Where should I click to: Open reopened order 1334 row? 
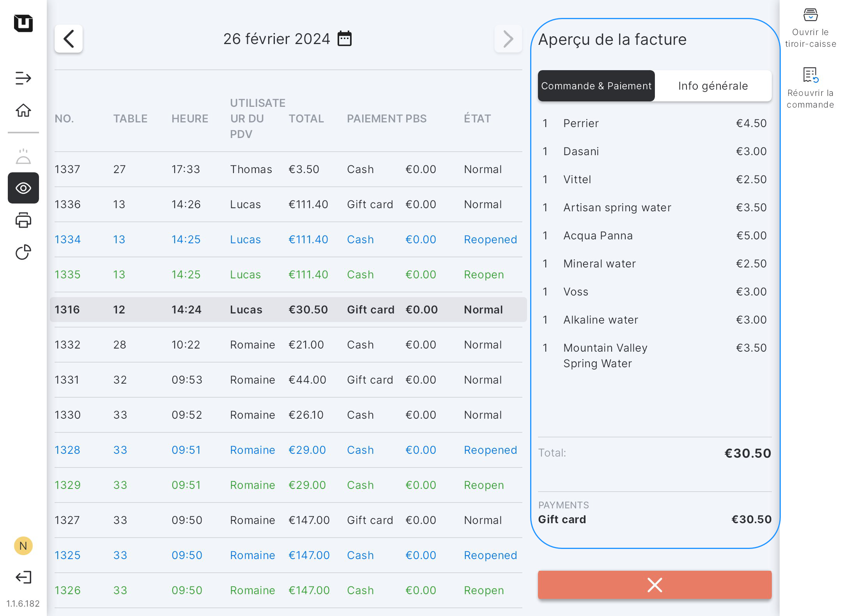point(288,239)
